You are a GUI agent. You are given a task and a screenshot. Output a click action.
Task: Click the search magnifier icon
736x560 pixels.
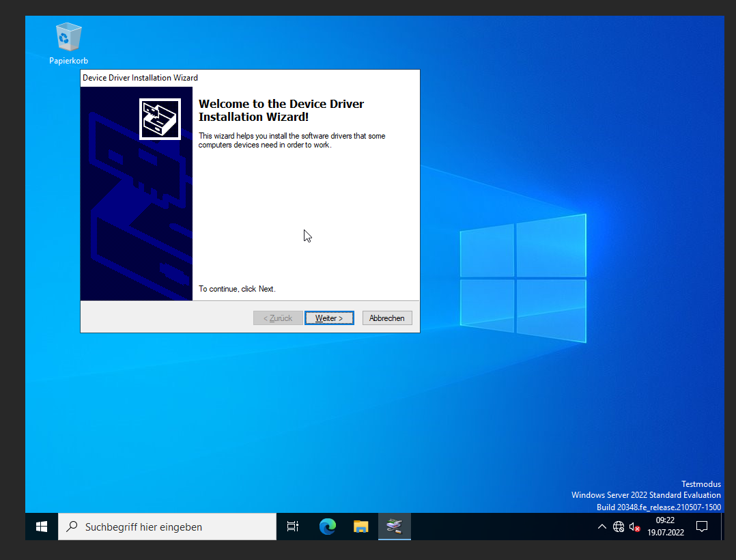(72, 527)
